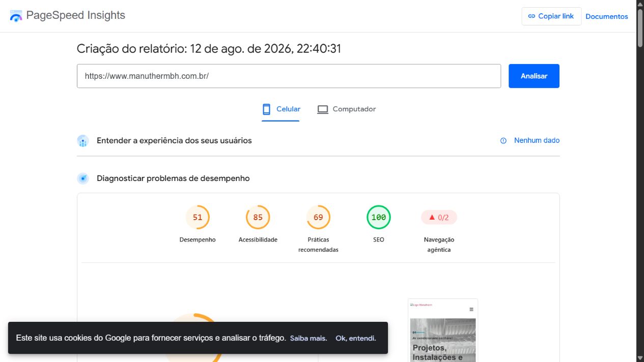Select the SEO score gauge 100

379,217
